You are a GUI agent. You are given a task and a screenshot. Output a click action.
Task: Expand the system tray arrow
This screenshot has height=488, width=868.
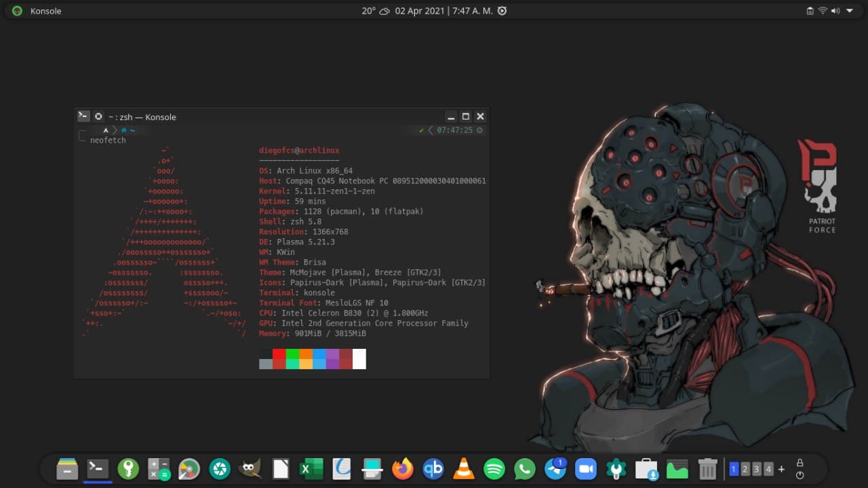[x=850, y=11]
